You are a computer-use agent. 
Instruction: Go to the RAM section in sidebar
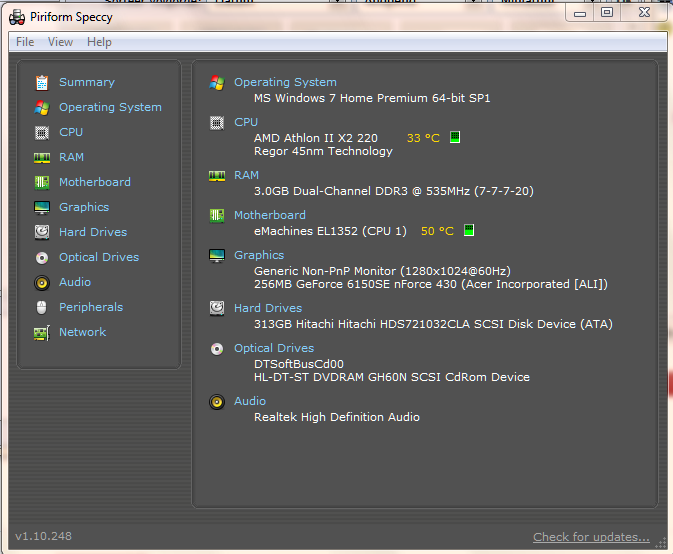tap(71, 157)
